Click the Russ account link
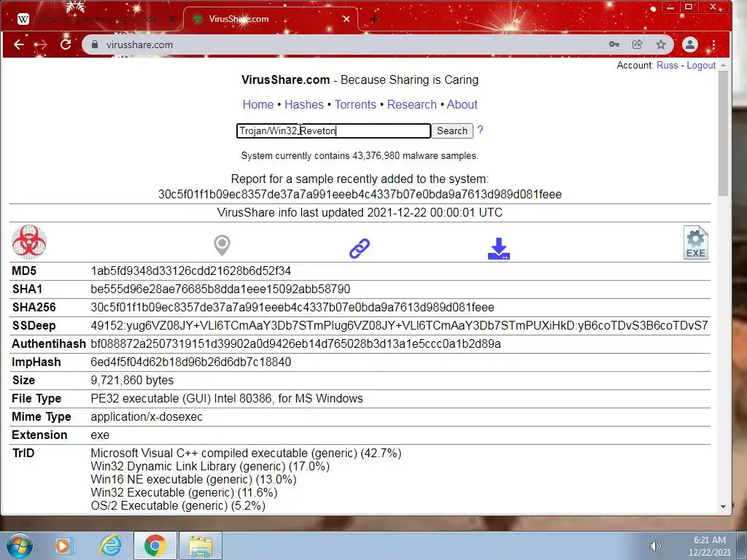The height and width of the screenshot is (560, 747). 667,65
